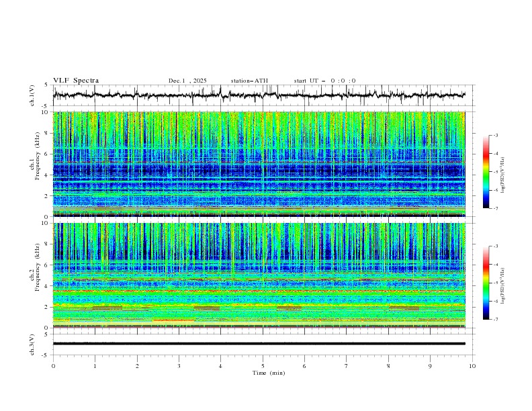Viewport: 532px width, 411px height.
Task: Click the ch.1 colorbar "log(PSD)(V²/Hz)" label
Action: coord(502,175)
